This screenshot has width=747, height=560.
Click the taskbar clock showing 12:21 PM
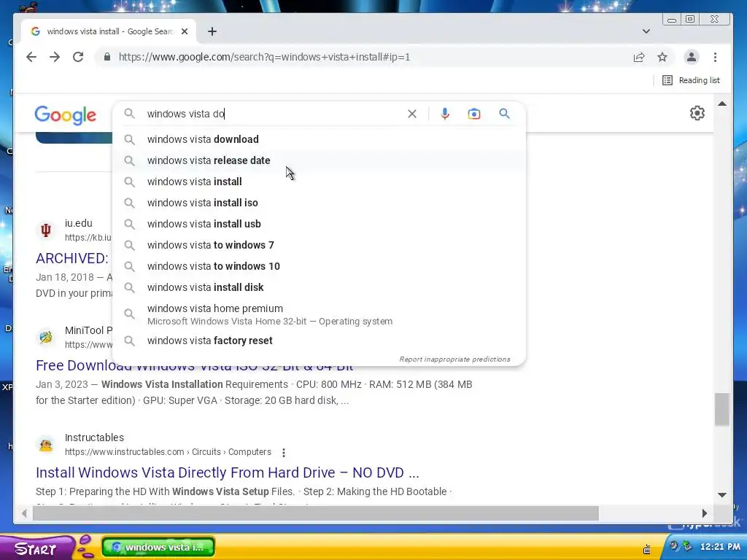pyautogui.click(x=720, y=547)
